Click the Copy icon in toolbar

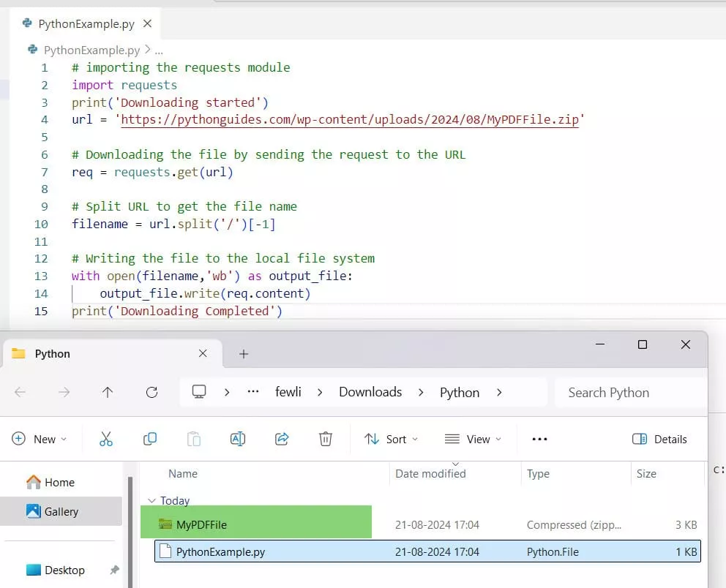click(x=150, y=439)
